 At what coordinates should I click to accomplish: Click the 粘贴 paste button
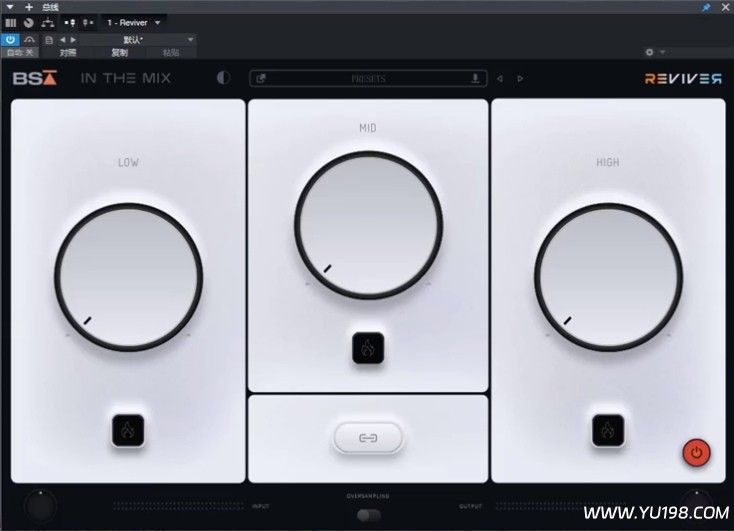pos(171,52)
